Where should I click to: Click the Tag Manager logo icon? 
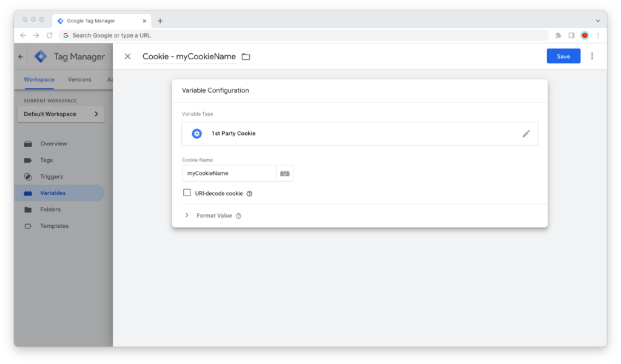click(41, 56)
